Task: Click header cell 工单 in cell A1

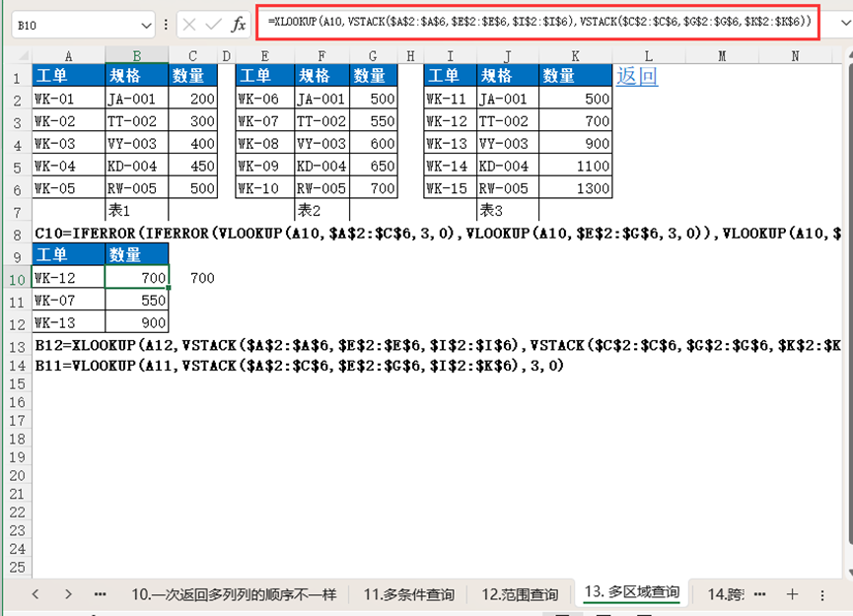Action: pyautogui.click(x=69, y=76)
